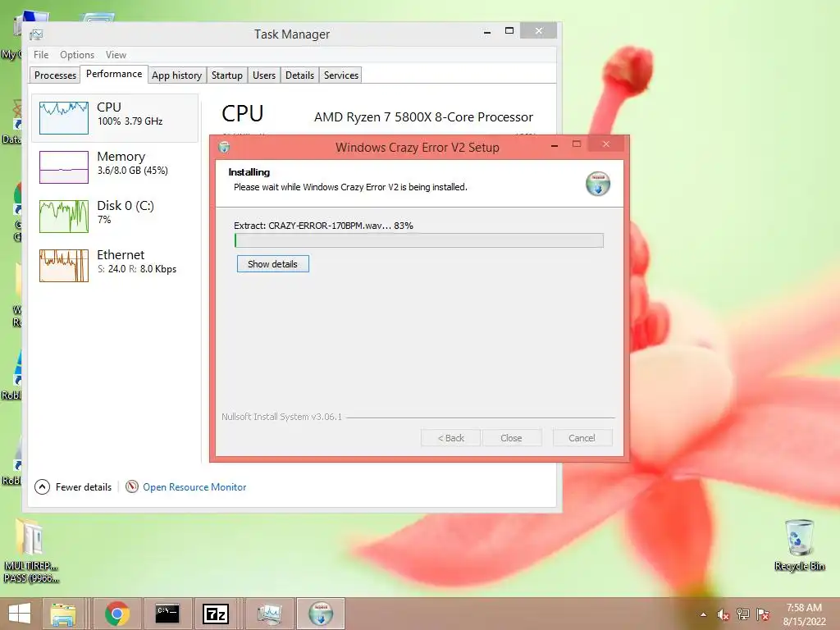
Task: Click the taskbar clock showing 7:58 AM
Action: click(804, 614)
